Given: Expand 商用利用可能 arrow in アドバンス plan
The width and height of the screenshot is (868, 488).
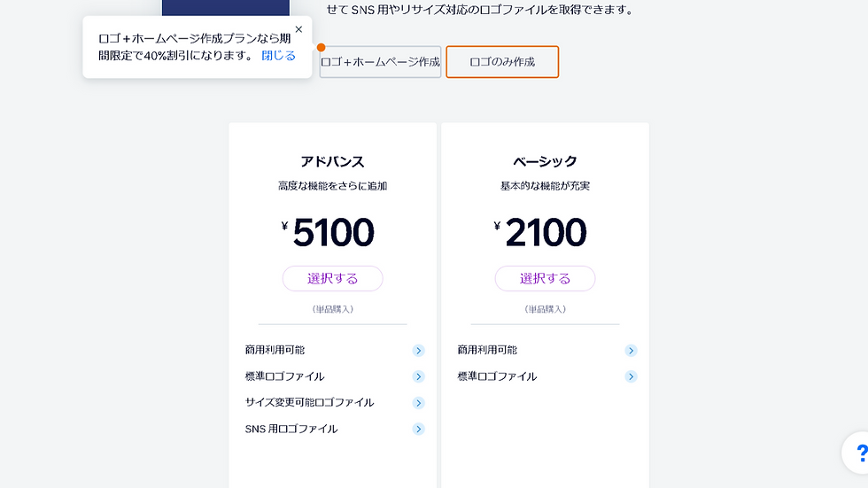Looking at the screenshot, I should click(x=418, y=350).
